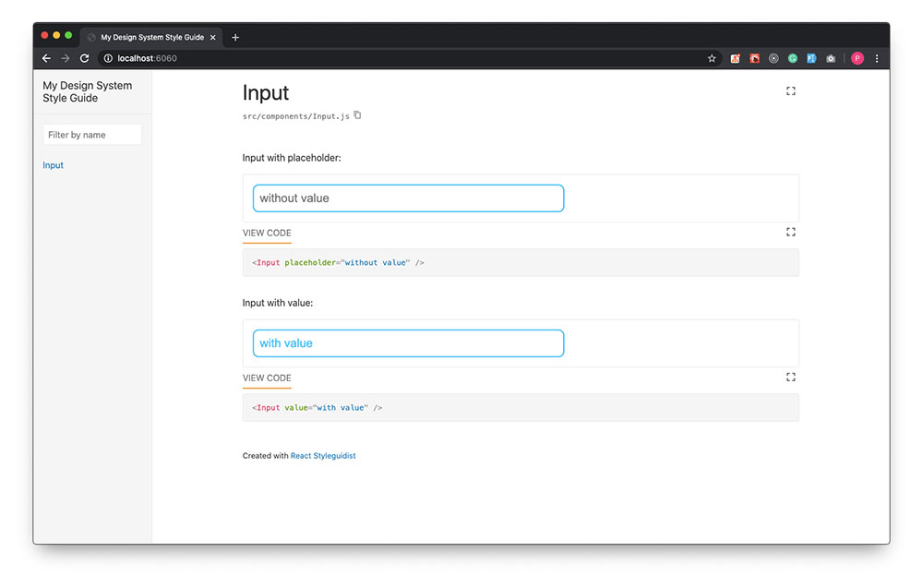The height and width of the screenshot is (588, 923).
Task: Collapse VIEW CODE under value example
Action: point(267,378)
